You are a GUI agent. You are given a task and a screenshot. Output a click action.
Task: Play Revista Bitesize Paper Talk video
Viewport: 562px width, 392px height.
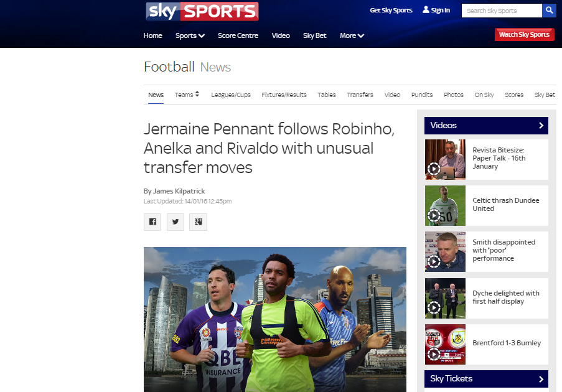[445, 159]
